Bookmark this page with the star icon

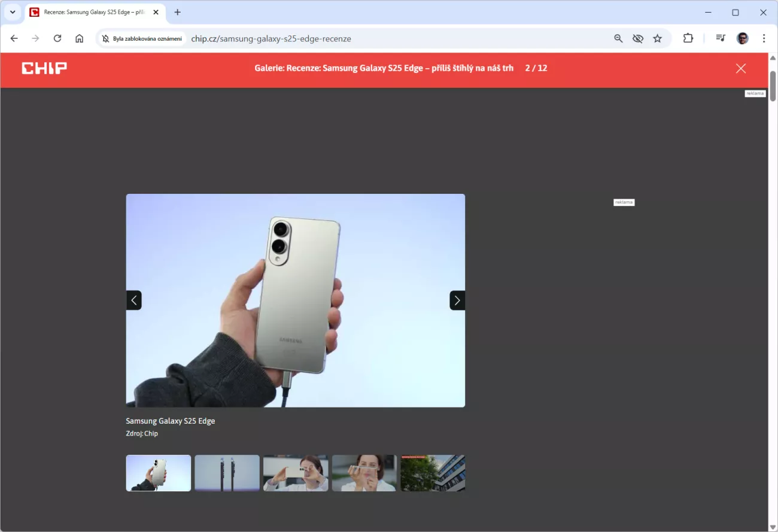tap(658, 38)
